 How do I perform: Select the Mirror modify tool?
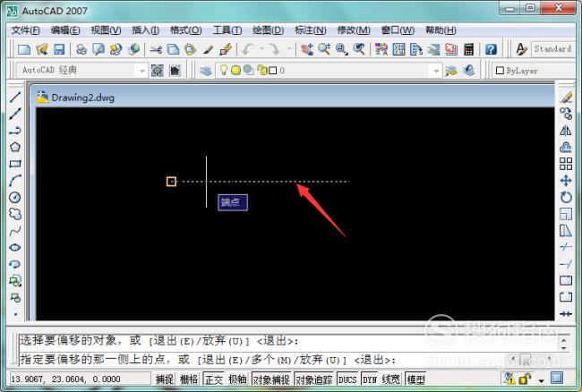566,131
